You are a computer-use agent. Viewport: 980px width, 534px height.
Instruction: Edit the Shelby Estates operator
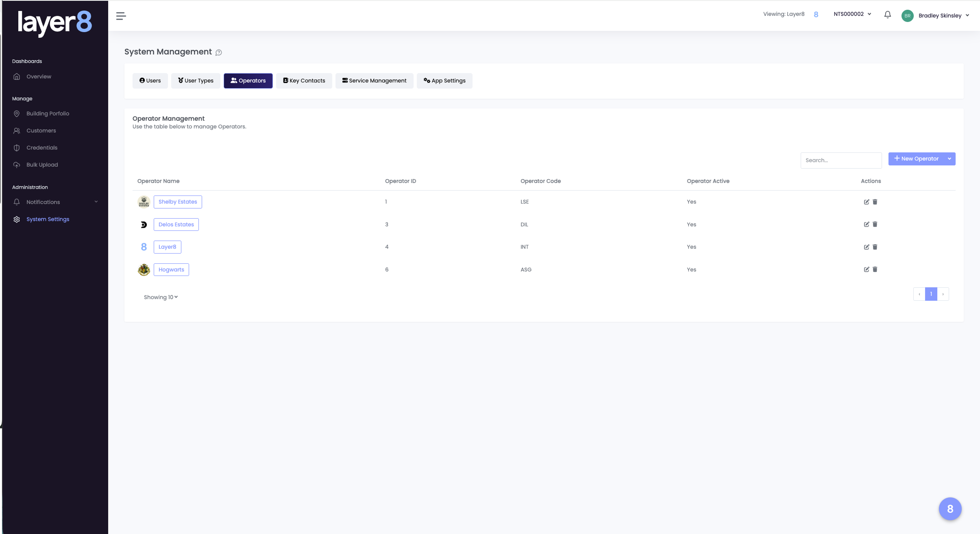tap(866, 202)
